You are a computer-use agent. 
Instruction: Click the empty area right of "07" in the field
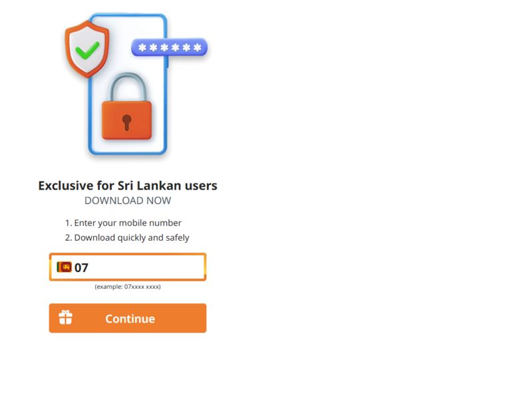click(146, 267)
